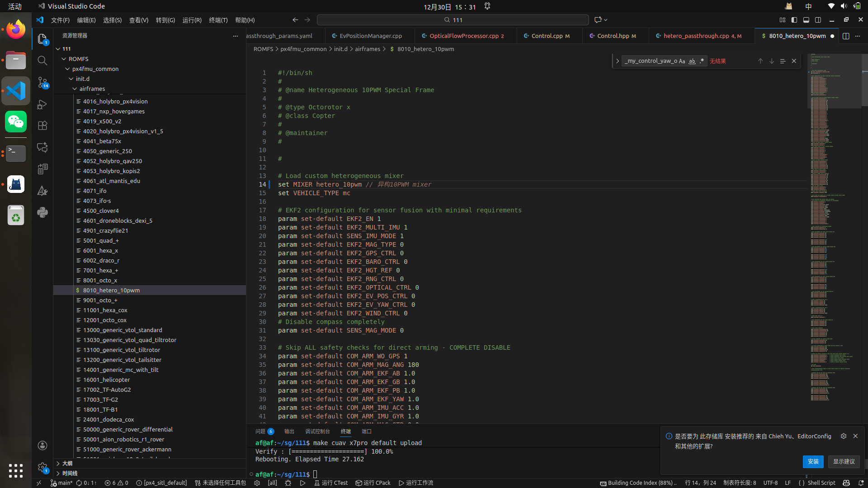This screenshot has height=488, width=868.
Task: Open the Python sidebar icon
Action: coord(42,212)
